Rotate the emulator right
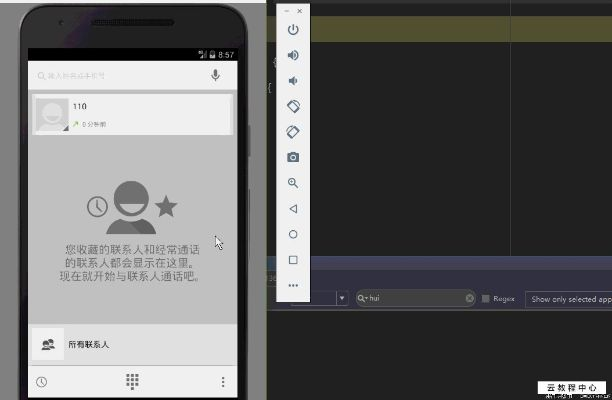The width and height of the screenshot is (612, 400). point(293,132)
